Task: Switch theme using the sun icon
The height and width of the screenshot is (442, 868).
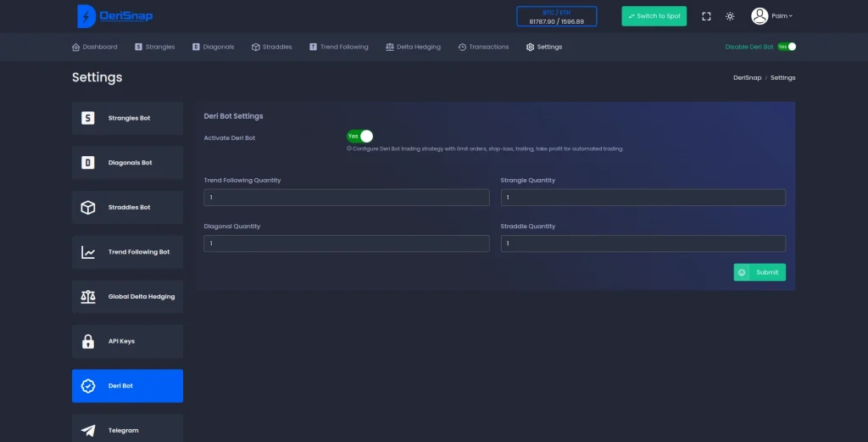Action: 730,16
